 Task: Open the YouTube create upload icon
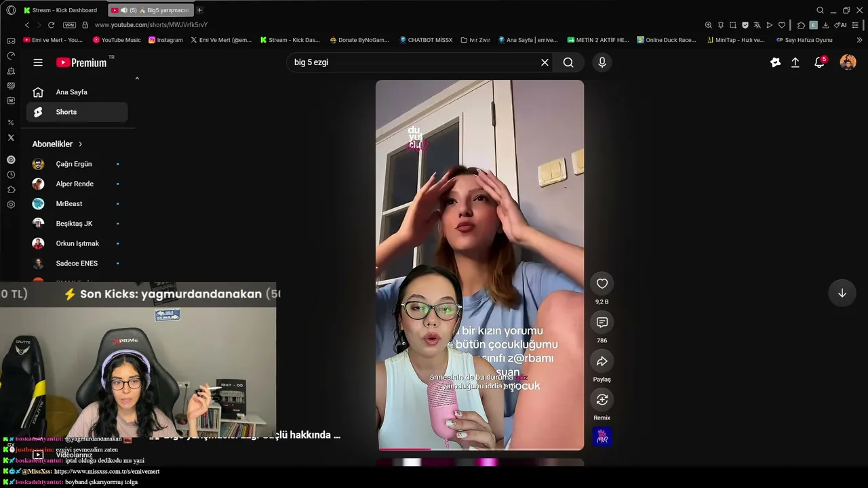coord(795,62)
